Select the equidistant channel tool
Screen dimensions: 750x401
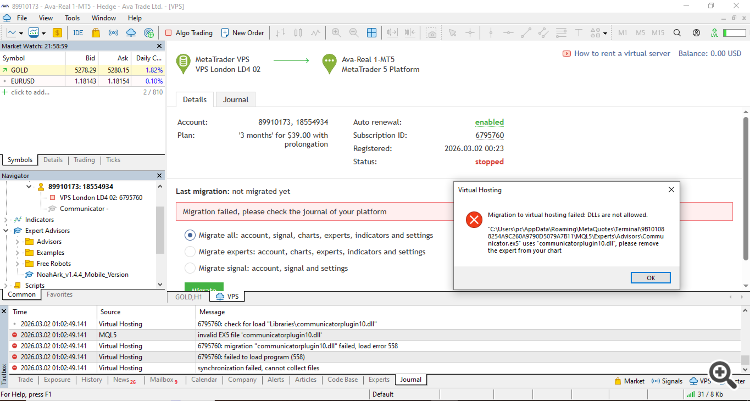pos(543,33)
